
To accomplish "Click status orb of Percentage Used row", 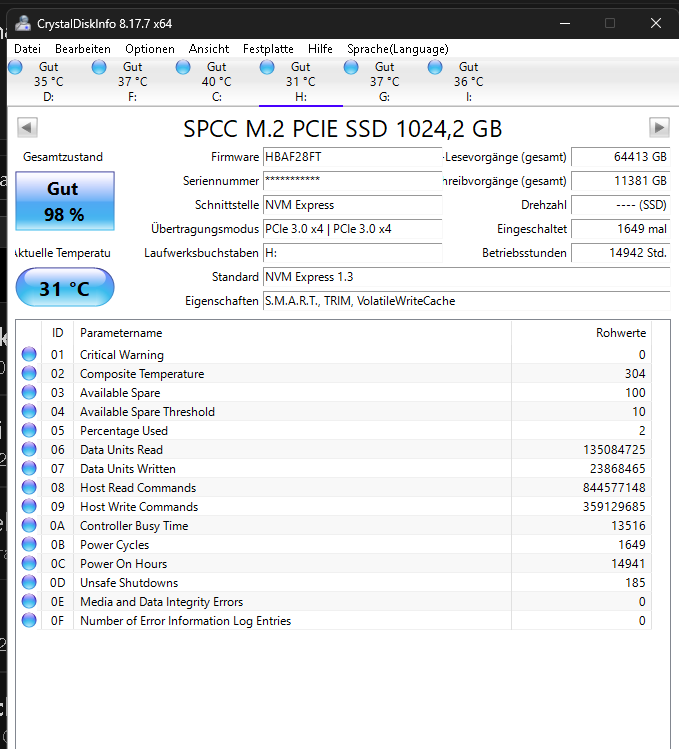I will pos(29,430).
